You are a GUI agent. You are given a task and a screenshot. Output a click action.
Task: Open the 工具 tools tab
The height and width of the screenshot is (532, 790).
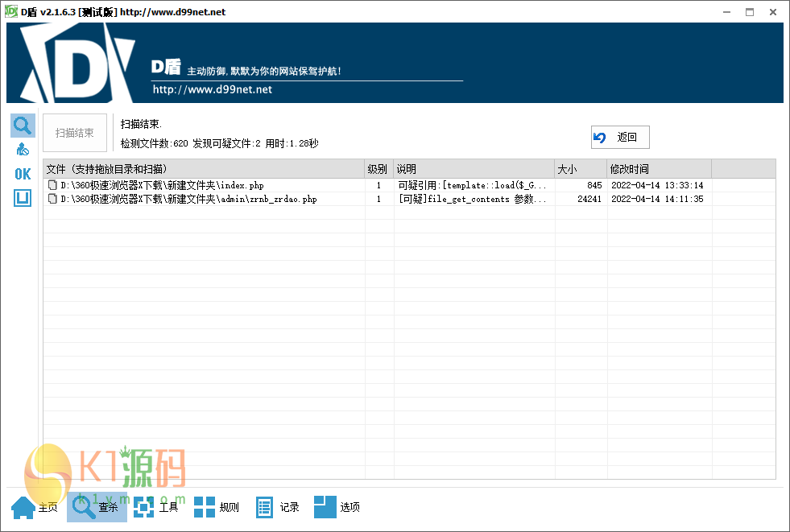tap(156, 507)
